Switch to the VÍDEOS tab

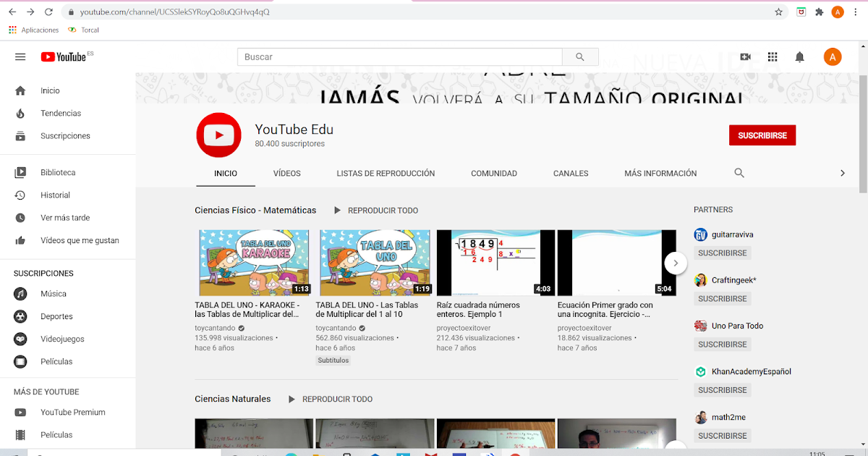[x=286, y=173]
